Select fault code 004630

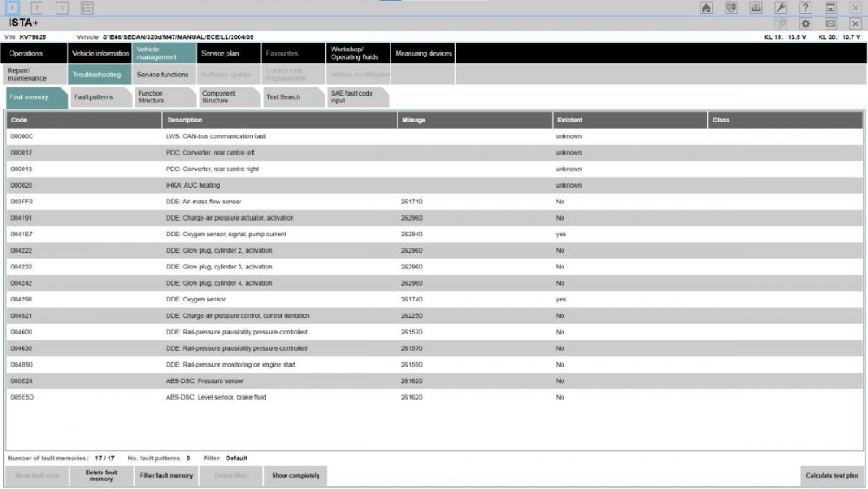(435, 348)
